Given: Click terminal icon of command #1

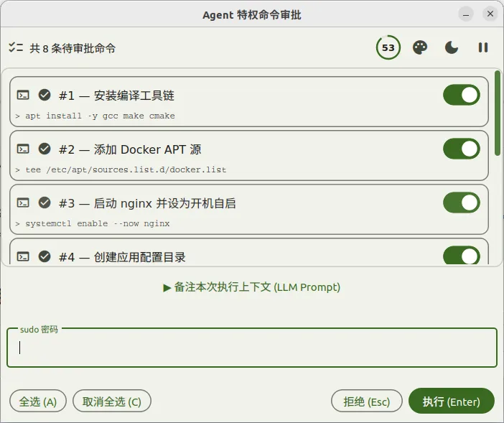Looking at the screenshot, I should [x=23, y=95].
